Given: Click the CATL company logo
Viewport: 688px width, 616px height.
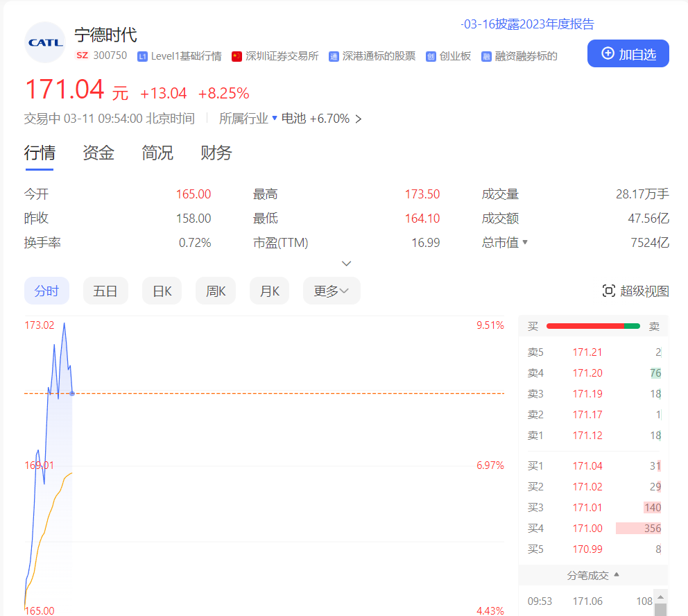Looking at the screenshot, I should coord(45,42).
